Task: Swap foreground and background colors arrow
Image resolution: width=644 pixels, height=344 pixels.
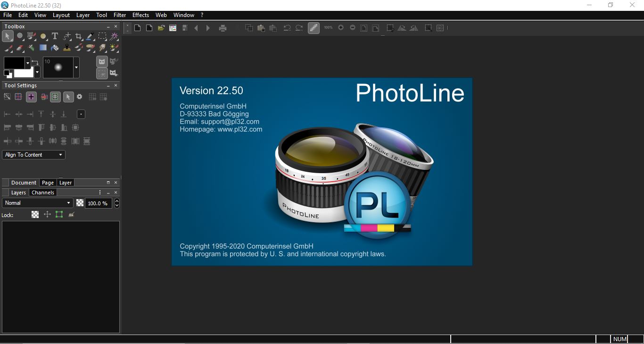Action: pos(35,62)
